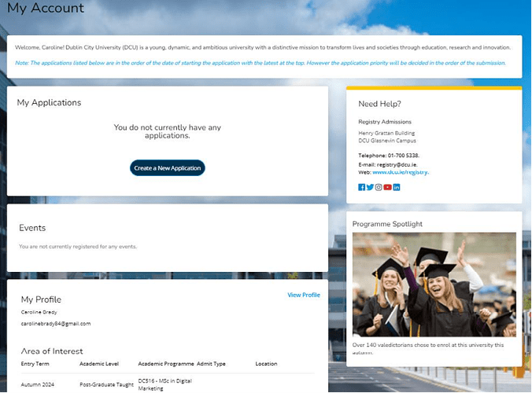This screenshot has width=532, height=393.
Task: Click the Instagram icon under Need Help
Action: point(379,187)
